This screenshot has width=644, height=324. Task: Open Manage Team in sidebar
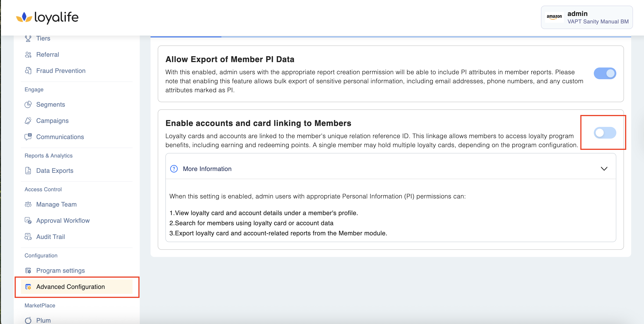point(56,204)
